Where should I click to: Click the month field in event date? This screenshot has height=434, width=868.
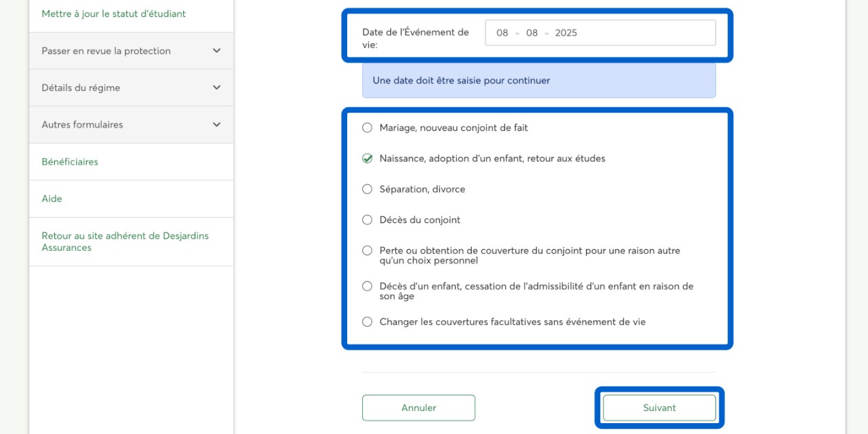(x=532, y=33)
